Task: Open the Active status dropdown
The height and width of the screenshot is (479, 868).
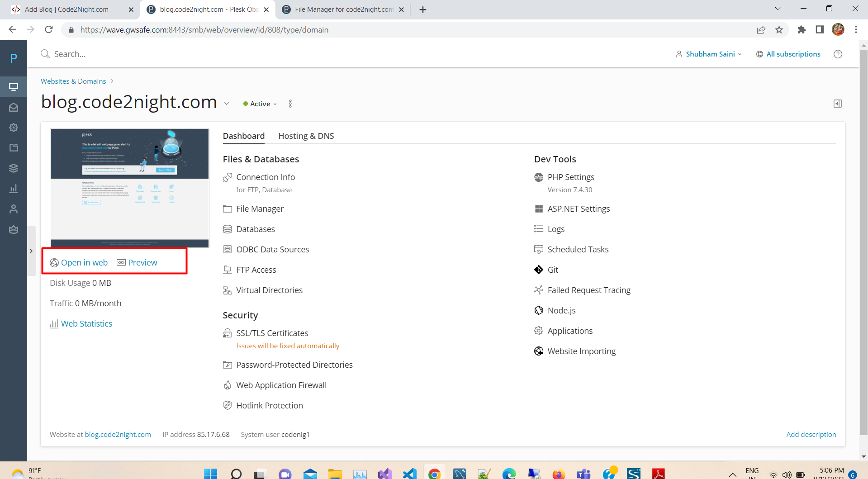Action: point(260,104)
